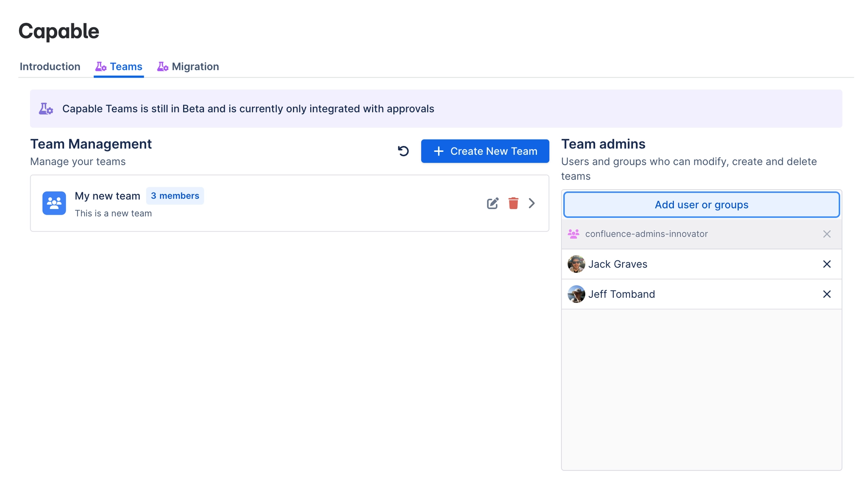
Task: Click Add user or groups
Action: coord(701,204)
